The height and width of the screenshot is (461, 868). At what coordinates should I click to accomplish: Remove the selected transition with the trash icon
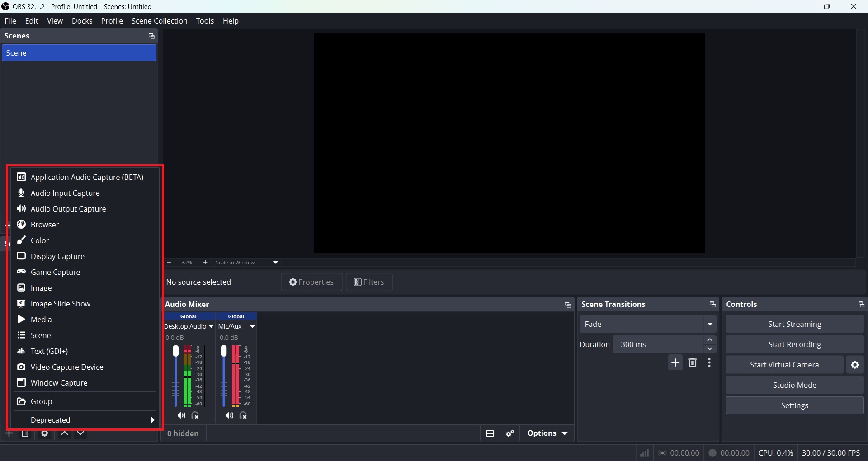coord(692,363)
